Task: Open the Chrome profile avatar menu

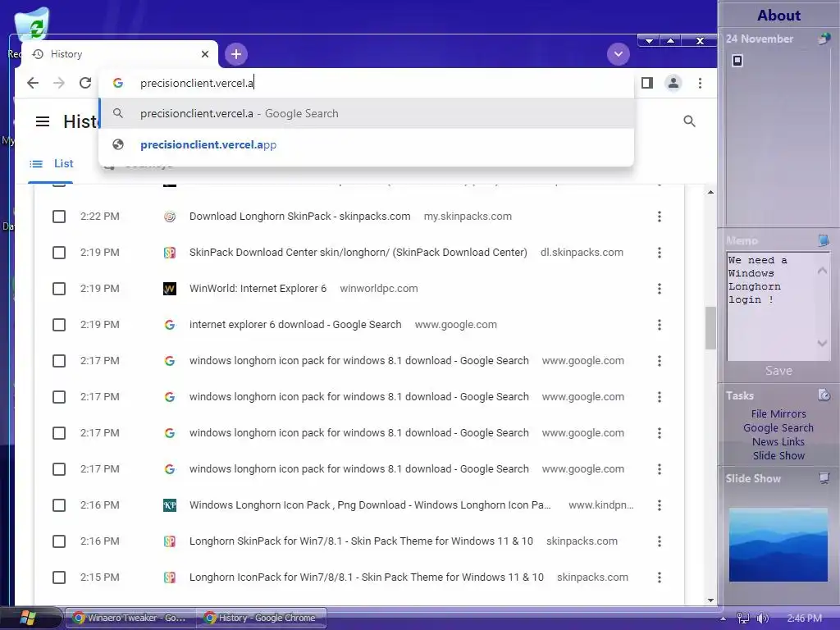Action: click(x=673, y=83)
